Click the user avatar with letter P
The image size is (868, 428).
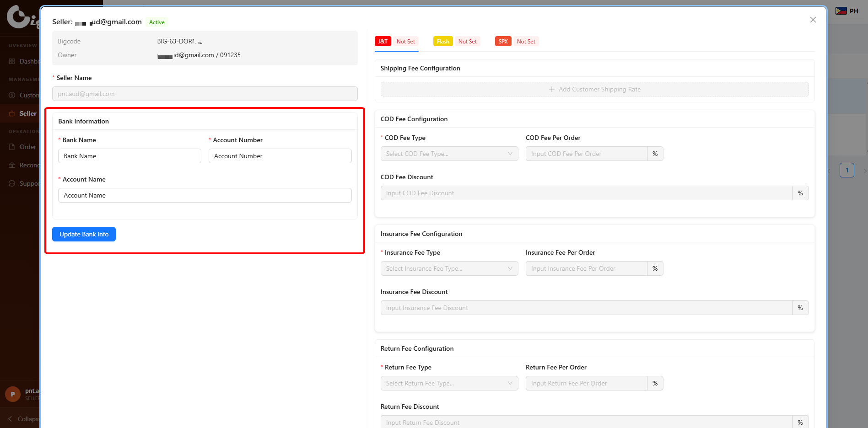13,394
